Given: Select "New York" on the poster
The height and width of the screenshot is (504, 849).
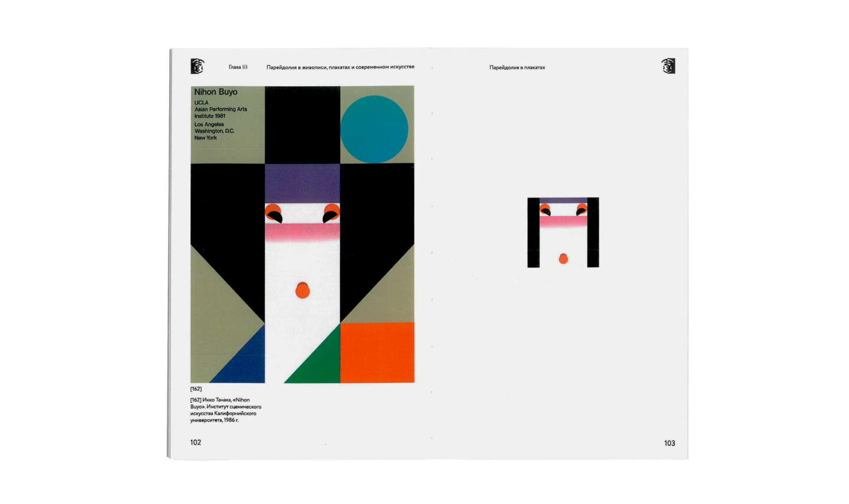Looking at the screenshot, I should click(x=206, y=138).
